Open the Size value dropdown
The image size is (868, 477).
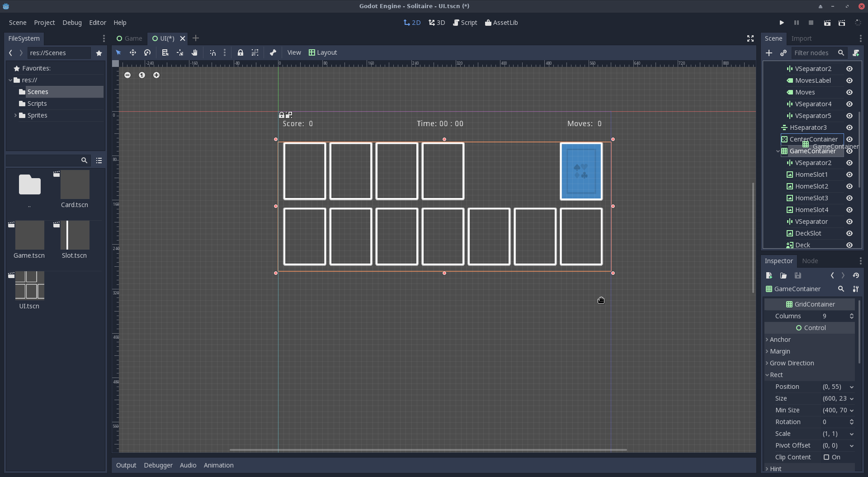tap(852, 398)
